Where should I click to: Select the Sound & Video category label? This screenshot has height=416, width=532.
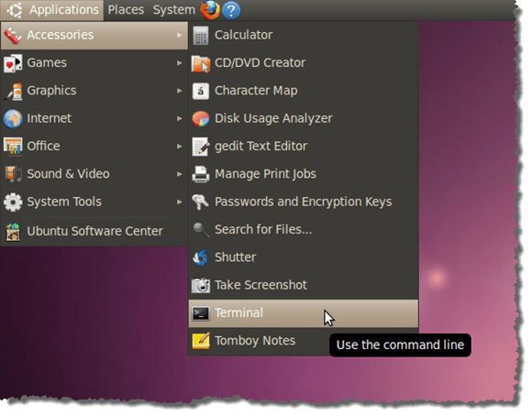(68, 174)
